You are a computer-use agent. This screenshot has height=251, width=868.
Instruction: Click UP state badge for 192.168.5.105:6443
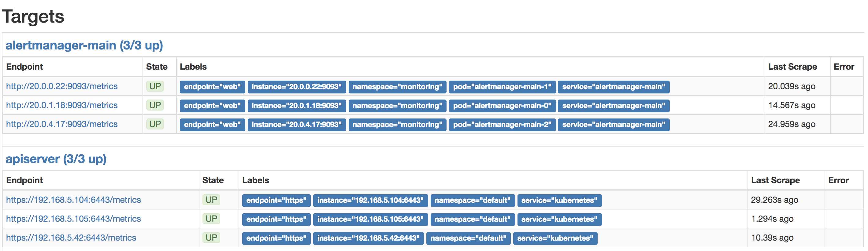coord(211,219)
